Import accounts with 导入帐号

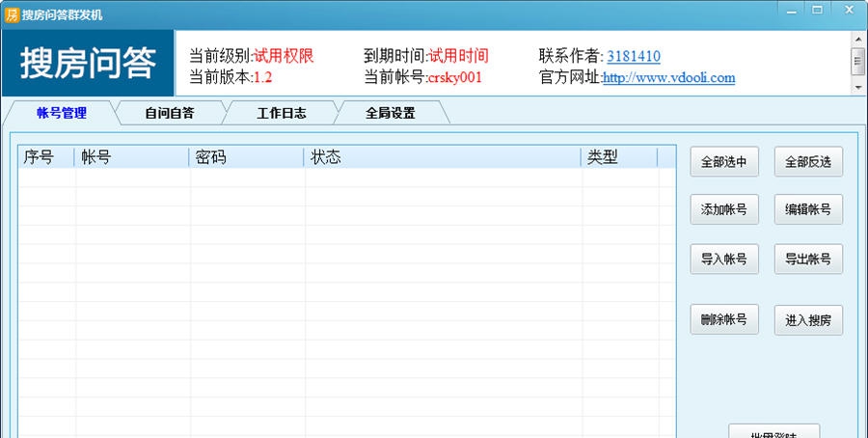tap(724, 259)
